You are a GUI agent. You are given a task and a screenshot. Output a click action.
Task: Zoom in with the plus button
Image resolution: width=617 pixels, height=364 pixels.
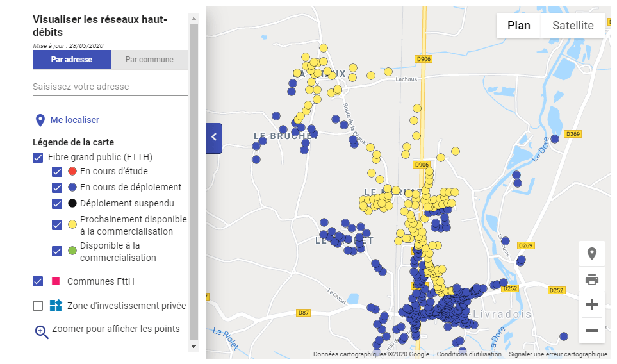[x=591, y=304]
